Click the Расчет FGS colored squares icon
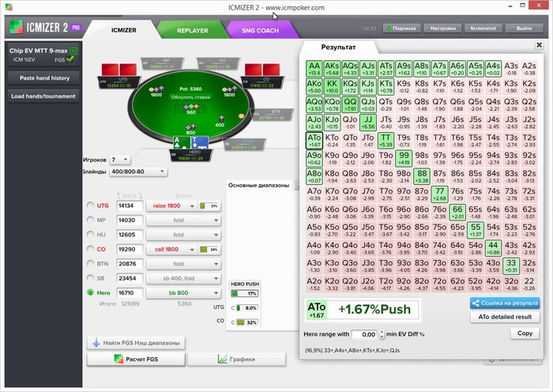 point(118,359)
